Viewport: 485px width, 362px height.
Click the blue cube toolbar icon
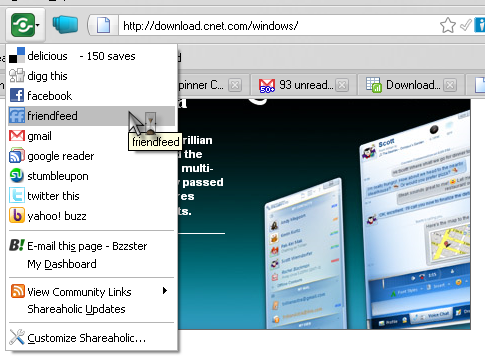(x=65, y=25)
